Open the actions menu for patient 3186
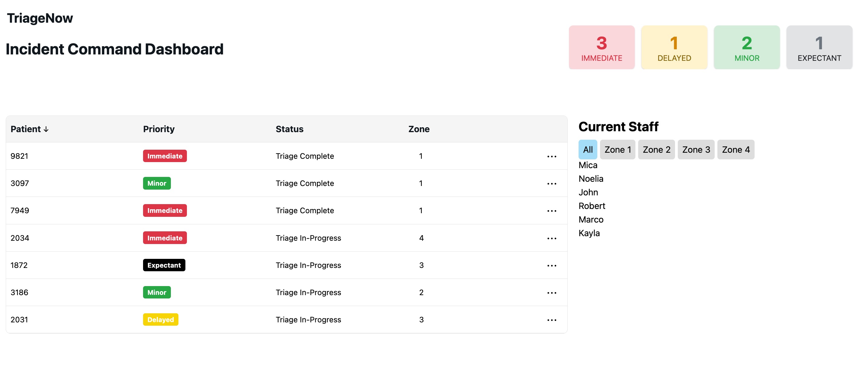868x378 pixels. [x=552, y=293]
